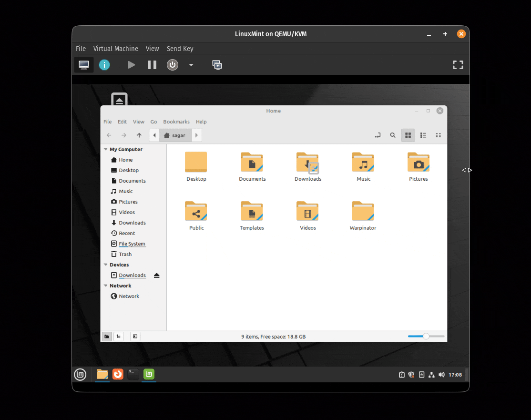Screen dimensions: 531x420
Task: Toggle to the treeview sidebar mode
Action: pyautogui.click(x=118, y=336)
